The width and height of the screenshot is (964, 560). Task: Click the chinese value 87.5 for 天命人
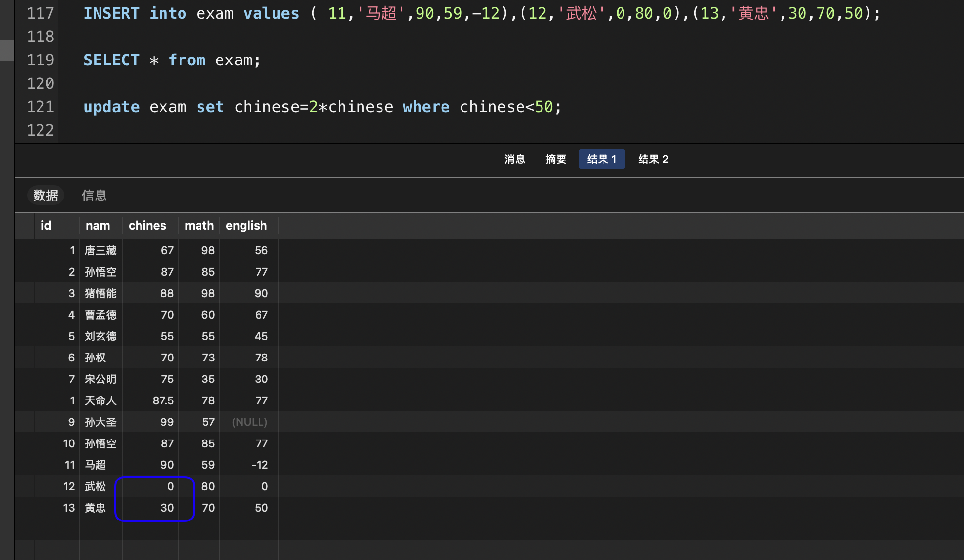163,400
